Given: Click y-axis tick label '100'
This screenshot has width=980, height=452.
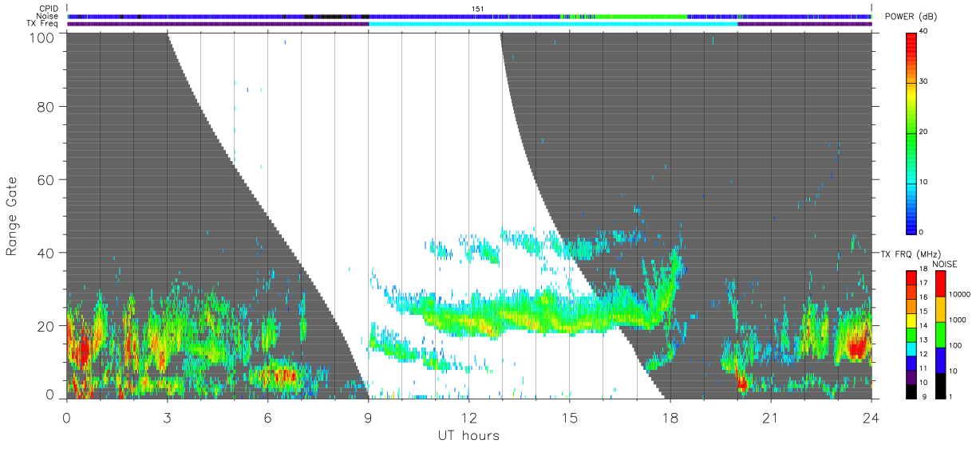Looking at the screenshot, I should coord(41,37).
